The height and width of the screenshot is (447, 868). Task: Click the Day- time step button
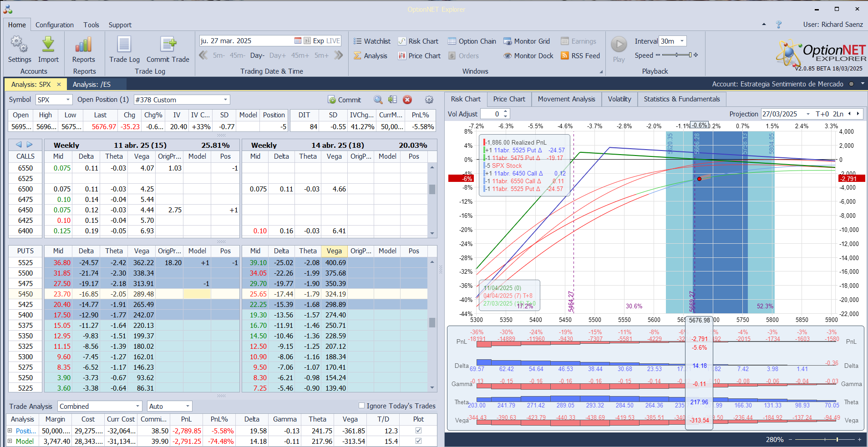pyautogui.click(x=257, y=55)
